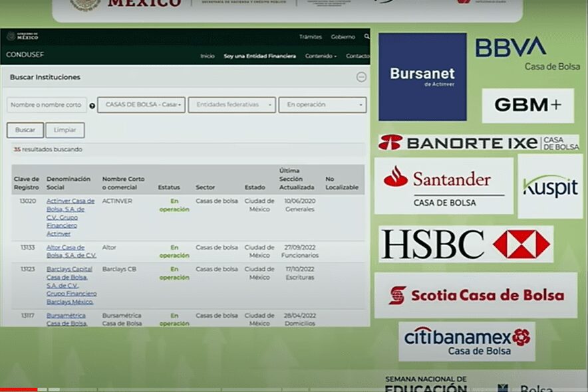The height and width of the screenshot is (392, 588).
Task: Open the En operación status dropdown
Action: click(x=322, y=105)
